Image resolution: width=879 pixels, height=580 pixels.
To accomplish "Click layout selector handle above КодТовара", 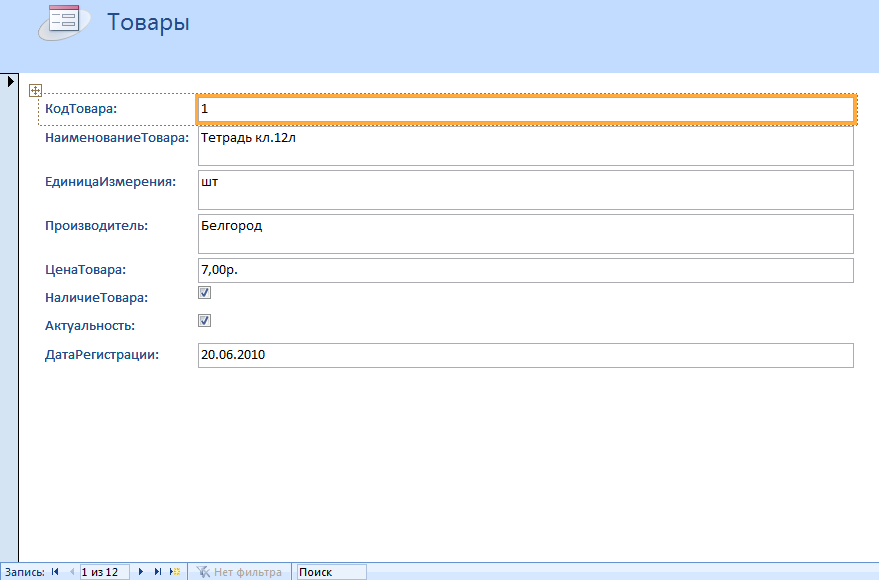I will [35, 90].
